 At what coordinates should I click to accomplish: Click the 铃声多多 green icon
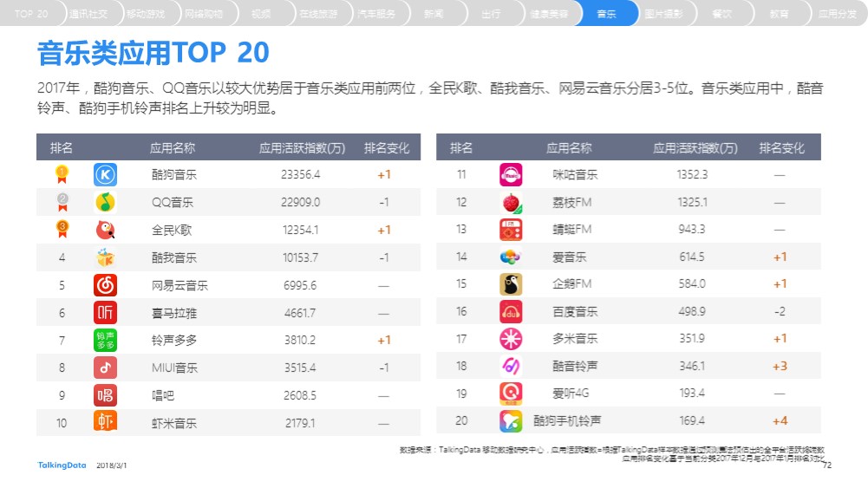tap(105, 341)
